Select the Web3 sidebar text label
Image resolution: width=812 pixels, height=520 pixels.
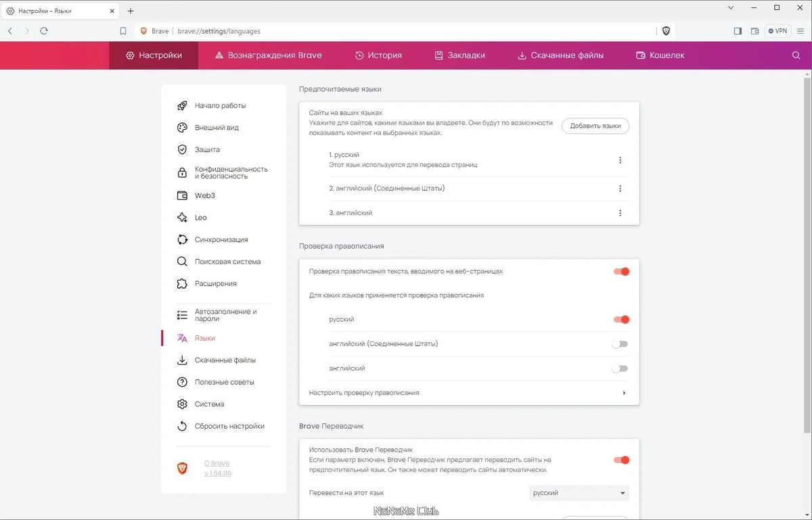(205, 195)
